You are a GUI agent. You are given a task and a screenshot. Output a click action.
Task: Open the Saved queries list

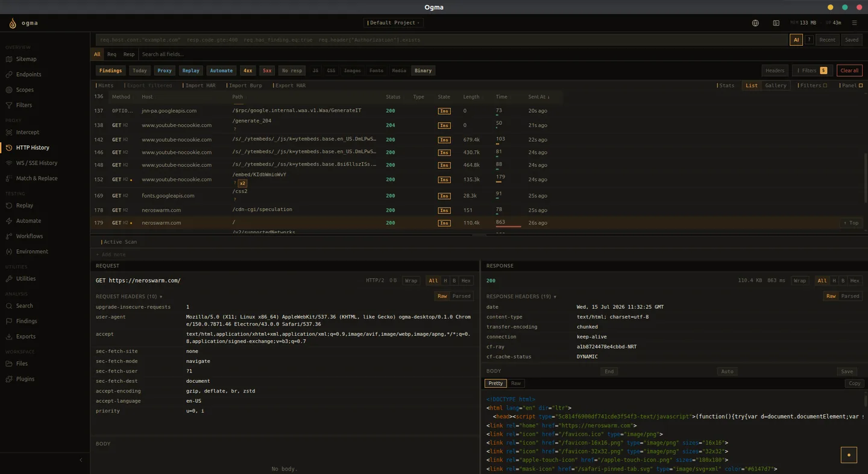(x=852, y=40)
